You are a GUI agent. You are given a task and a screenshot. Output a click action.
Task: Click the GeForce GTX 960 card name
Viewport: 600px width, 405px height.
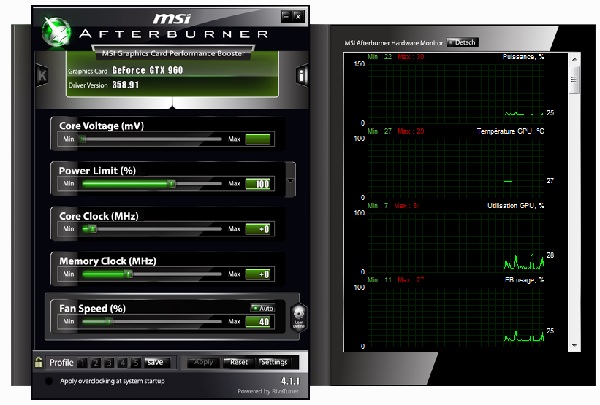click(x=147, y=70)
